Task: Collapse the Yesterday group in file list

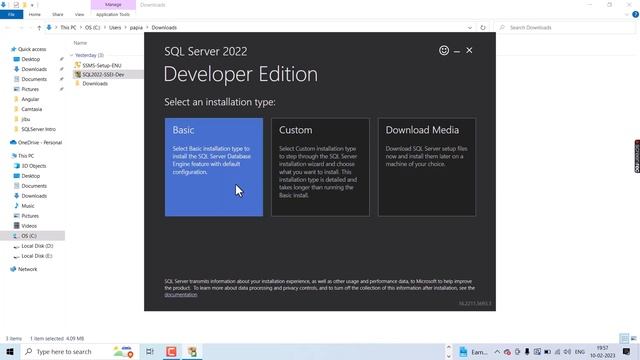Action: (x=72, y=55)
